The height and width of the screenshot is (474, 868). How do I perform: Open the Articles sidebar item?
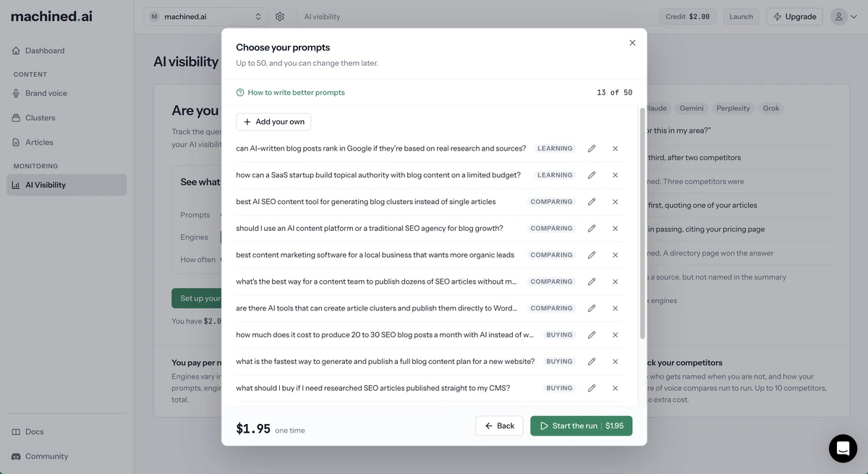(x=39, y=142)
